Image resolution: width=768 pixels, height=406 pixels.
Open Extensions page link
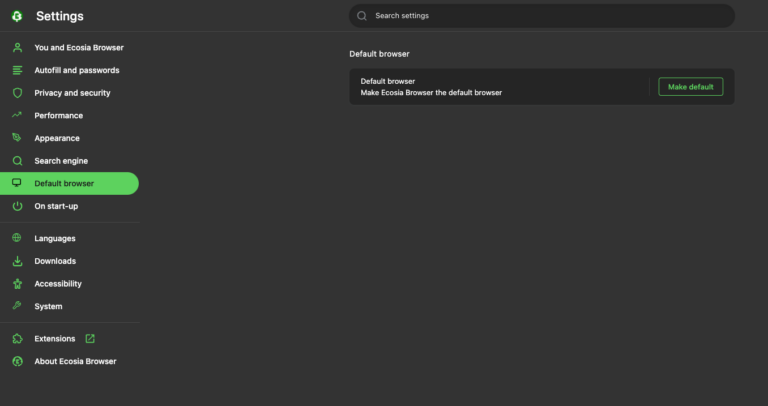point(70,338)
